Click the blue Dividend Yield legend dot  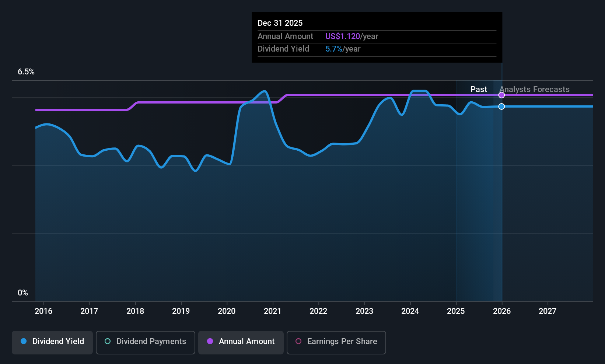coord(23,342)
